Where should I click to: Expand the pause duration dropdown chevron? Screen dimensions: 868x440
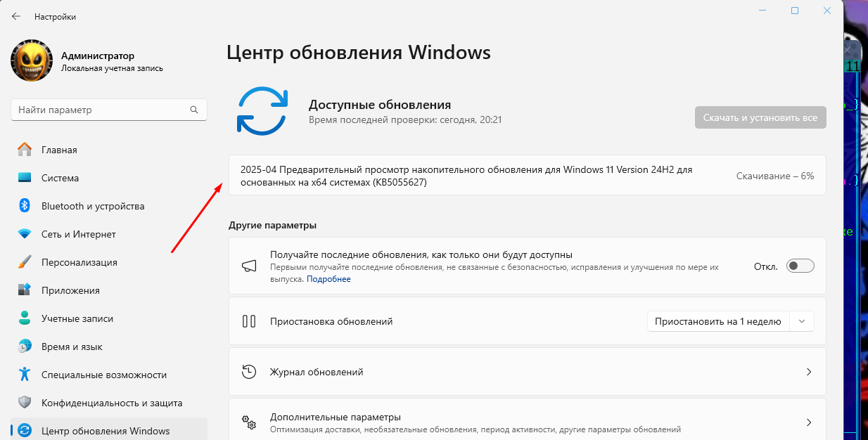click(x=802, y=321)
